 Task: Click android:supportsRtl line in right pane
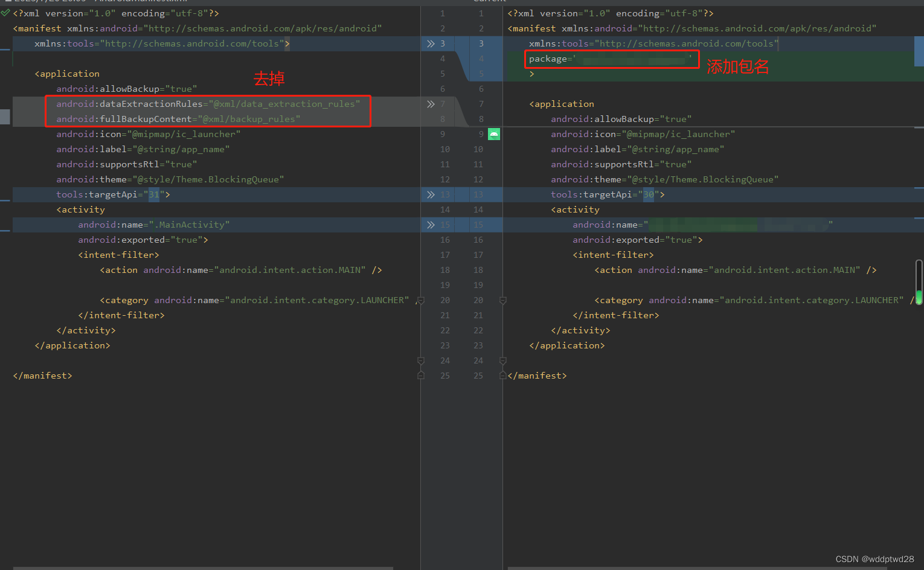pyautogui.click(x=621, y=164)
